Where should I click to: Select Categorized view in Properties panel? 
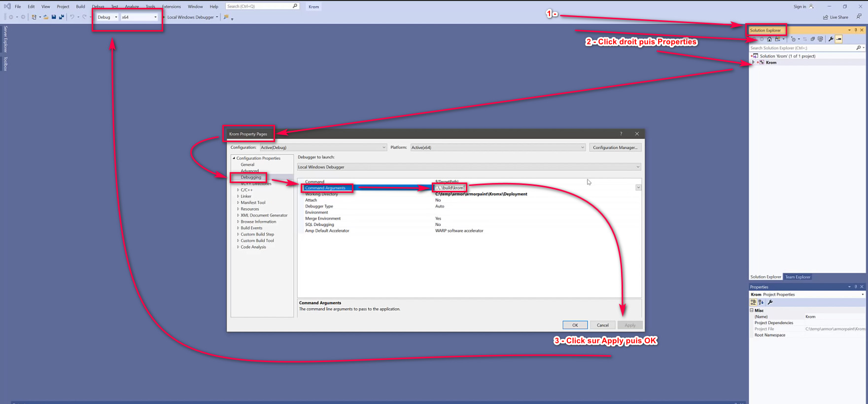coord(753,302)
